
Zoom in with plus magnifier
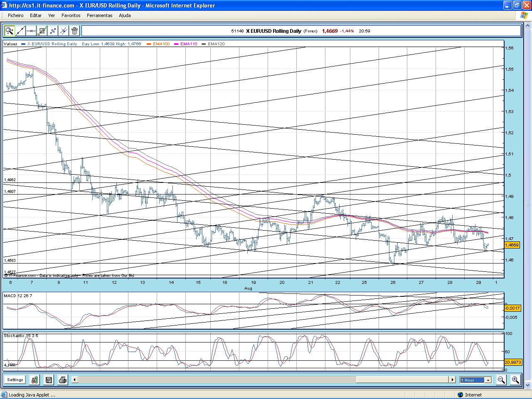515,379
